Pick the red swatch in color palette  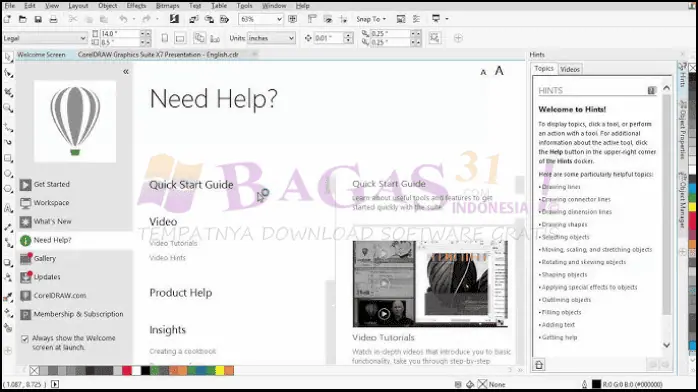(126, 370)
